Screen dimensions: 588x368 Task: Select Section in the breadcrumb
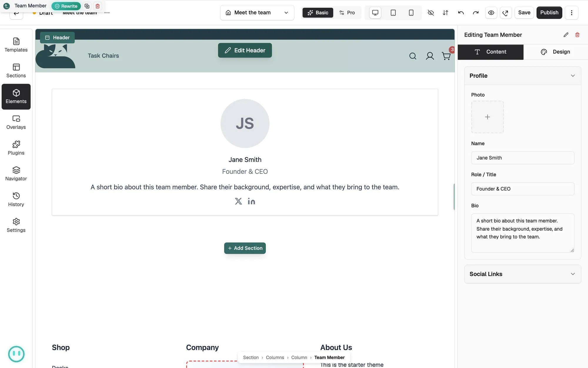click(x=251, y=357)
